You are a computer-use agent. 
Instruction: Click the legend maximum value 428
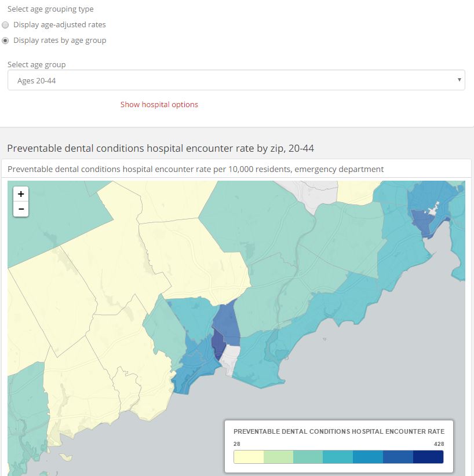point(439,444)
